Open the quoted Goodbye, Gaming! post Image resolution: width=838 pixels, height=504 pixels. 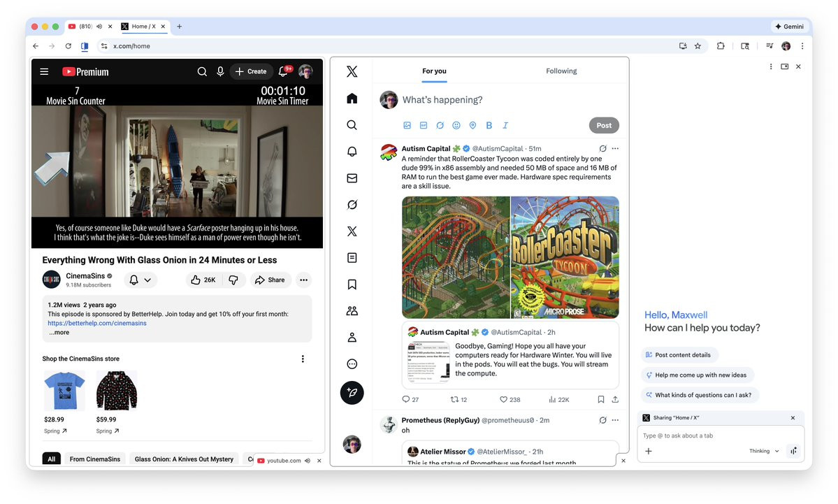(510, 355)
